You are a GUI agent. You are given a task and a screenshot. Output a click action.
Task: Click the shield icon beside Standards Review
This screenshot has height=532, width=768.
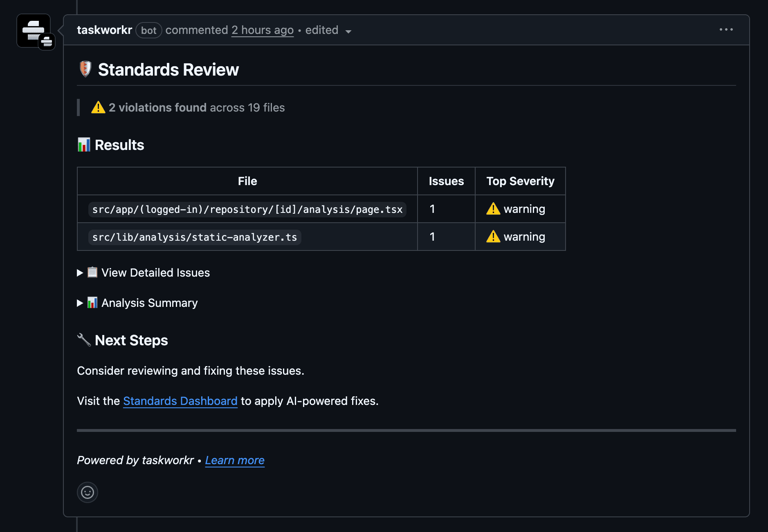[x=85, y=69]
